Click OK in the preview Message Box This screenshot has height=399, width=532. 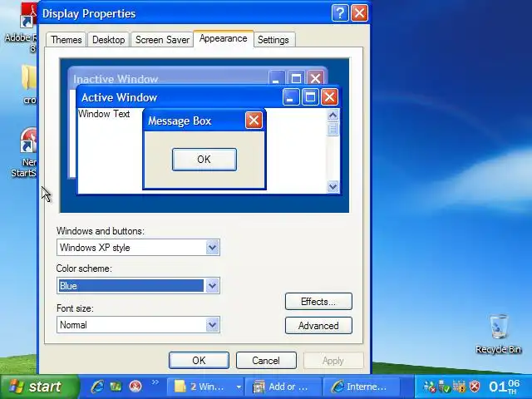(x=204, y=159)
